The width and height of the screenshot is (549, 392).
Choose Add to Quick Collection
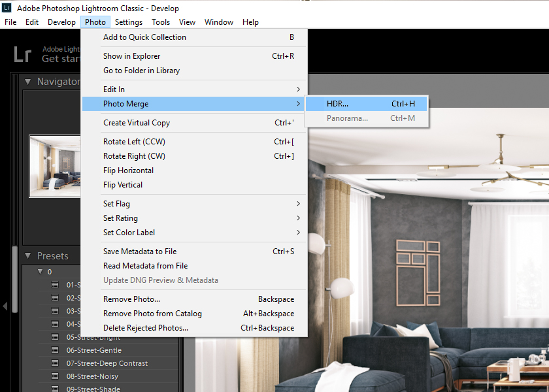click(194, 37)
